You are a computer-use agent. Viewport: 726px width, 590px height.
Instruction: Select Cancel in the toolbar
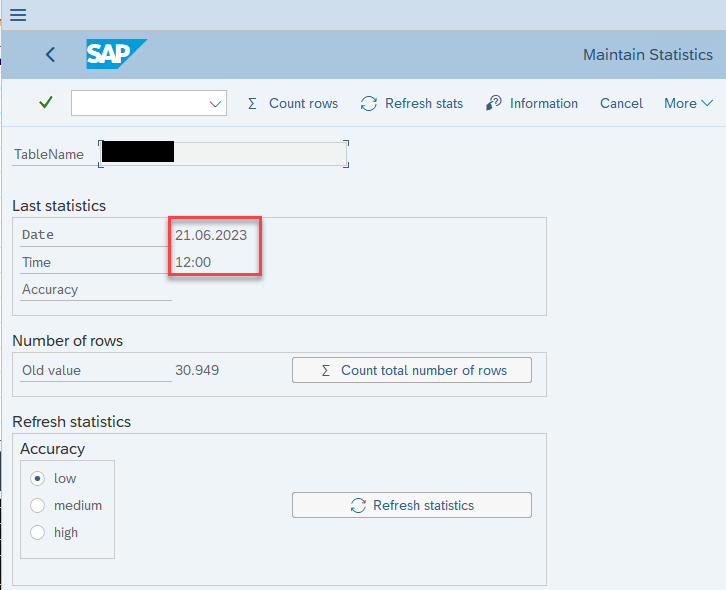pos(621,103)
